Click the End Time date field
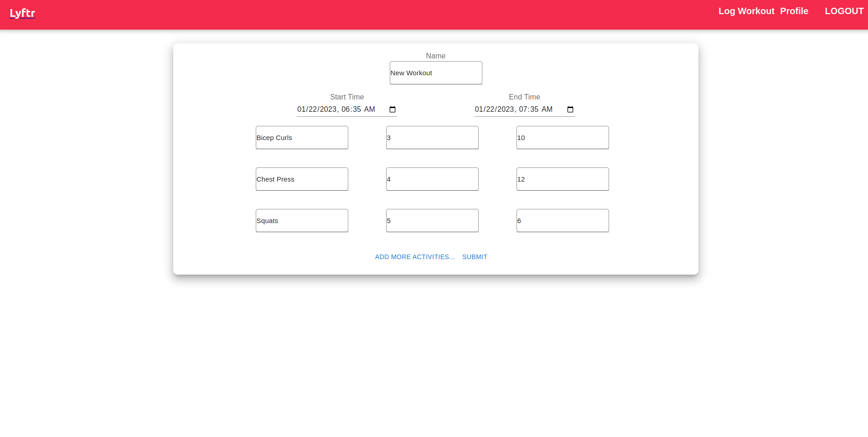The height and width of the screenshot is (437, 868). click(524, 109)
